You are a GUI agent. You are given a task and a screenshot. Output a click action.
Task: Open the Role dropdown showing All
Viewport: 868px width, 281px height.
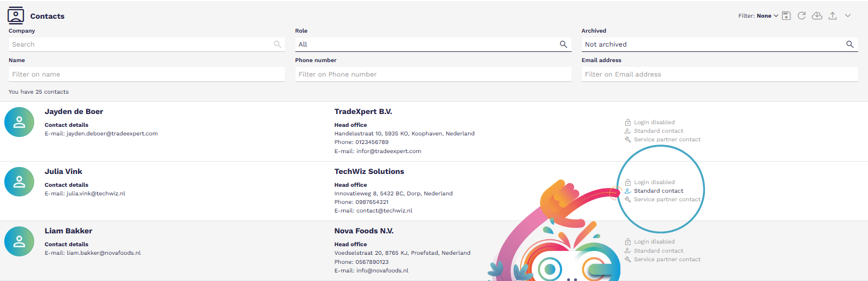coord(433,44)
